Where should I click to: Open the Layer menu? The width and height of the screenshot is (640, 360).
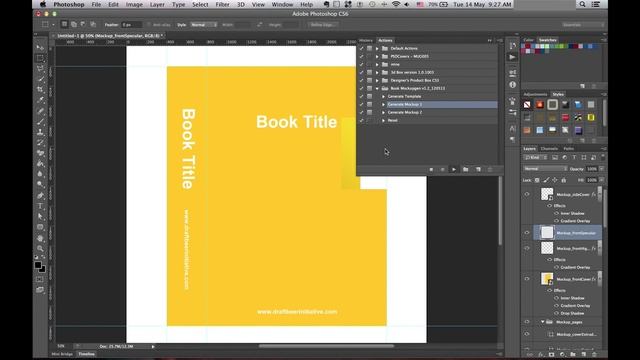157,4
